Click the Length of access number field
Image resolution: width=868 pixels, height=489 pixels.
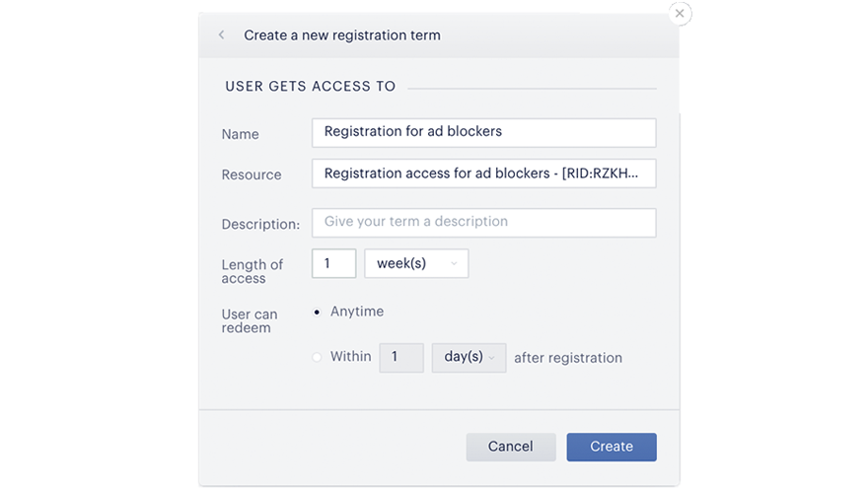click(333, 263)
